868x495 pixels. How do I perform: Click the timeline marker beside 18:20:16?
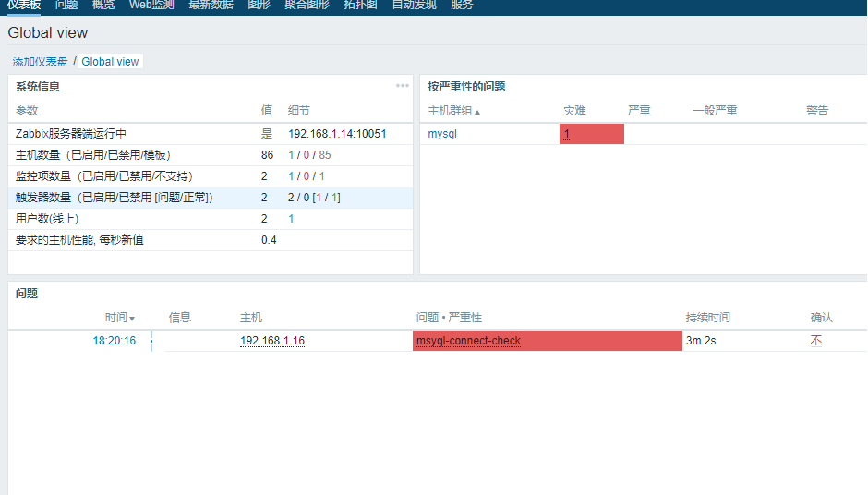click(x=151, y=341)
